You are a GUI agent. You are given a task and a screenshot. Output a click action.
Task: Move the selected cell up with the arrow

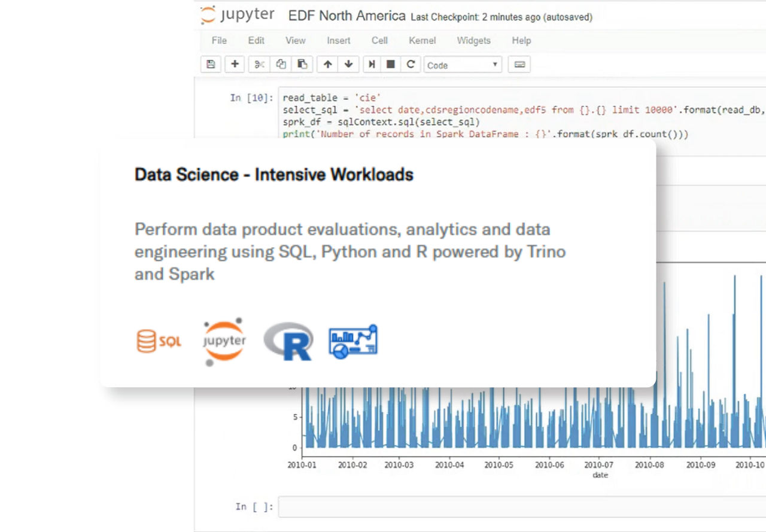(x=327, y=65)
